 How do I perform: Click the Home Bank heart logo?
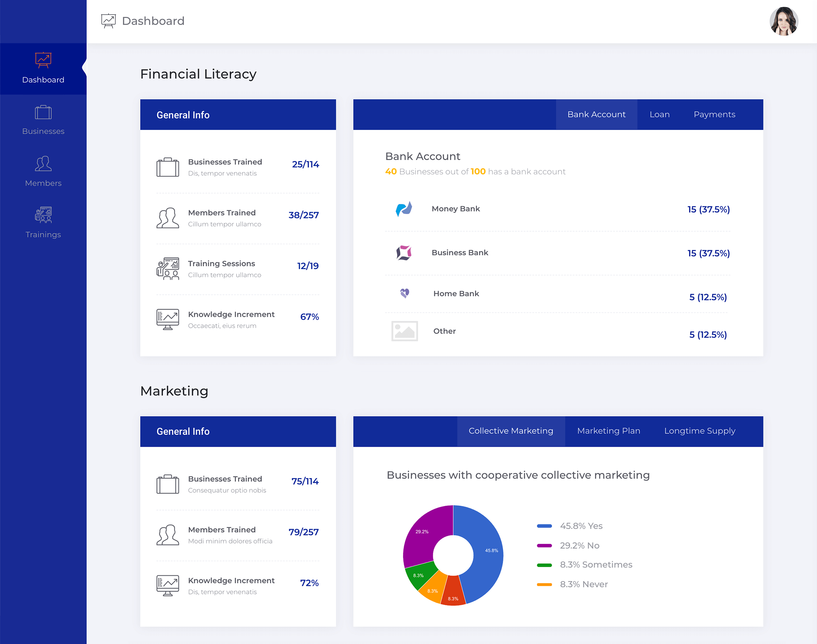(404, 293)
